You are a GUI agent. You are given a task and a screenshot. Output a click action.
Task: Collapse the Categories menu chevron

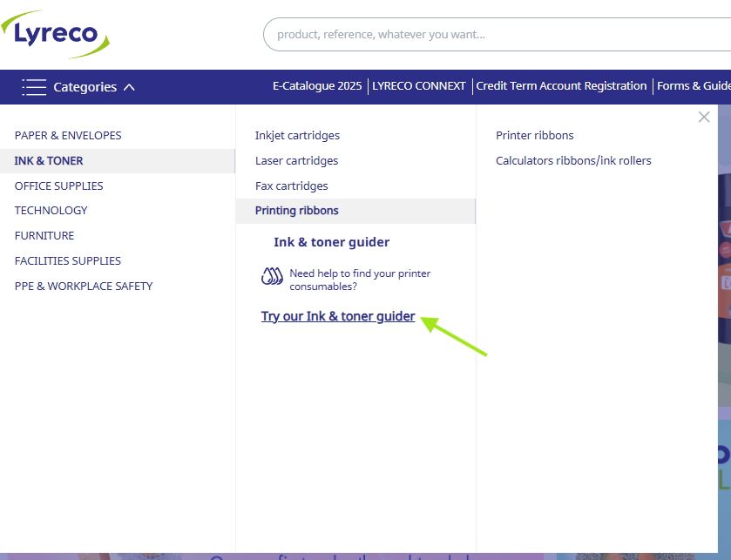click(x=129, y=87)
